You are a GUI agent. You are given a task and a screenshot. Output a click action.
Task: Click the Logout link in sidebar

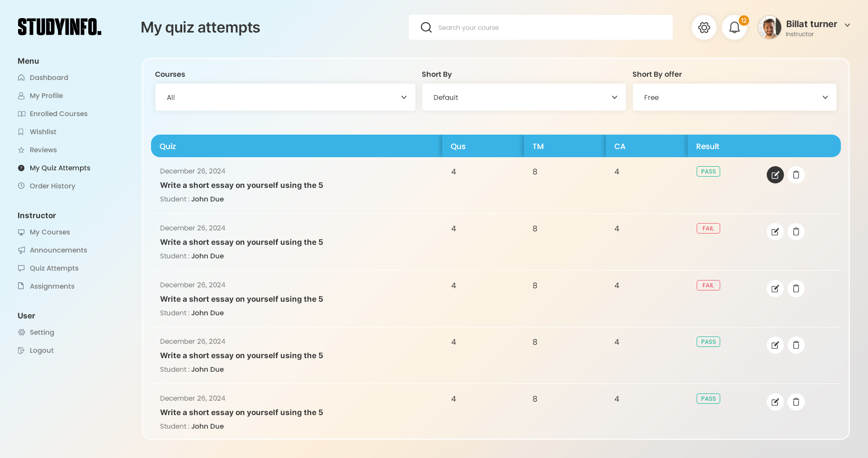[42, 351]
